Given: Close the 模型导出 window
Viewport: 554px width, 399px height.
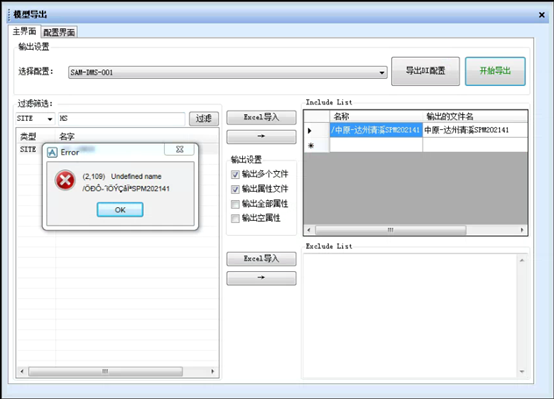Looking at the screenshot, I should point(542,15).
